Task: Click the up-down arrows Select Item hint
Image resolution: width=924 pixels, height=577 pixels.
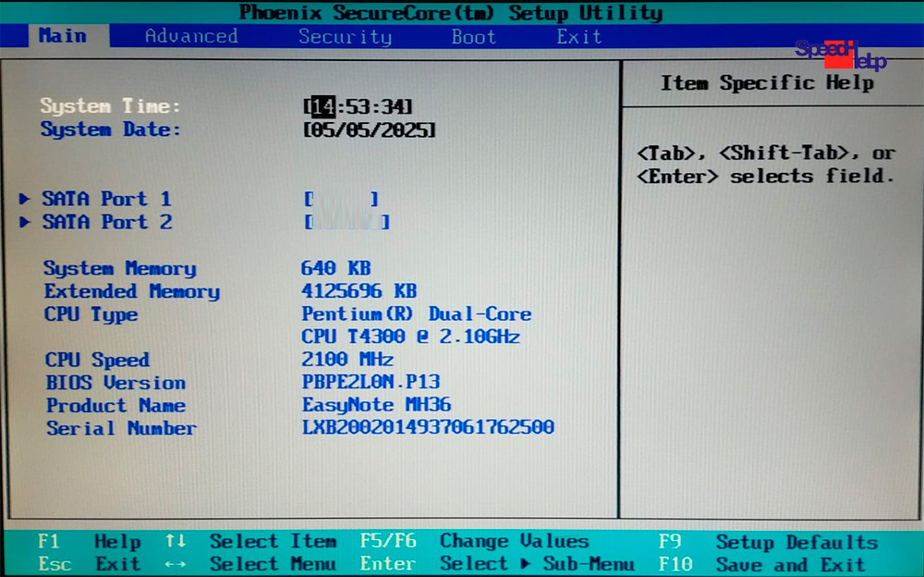Action: coord(250,542)
